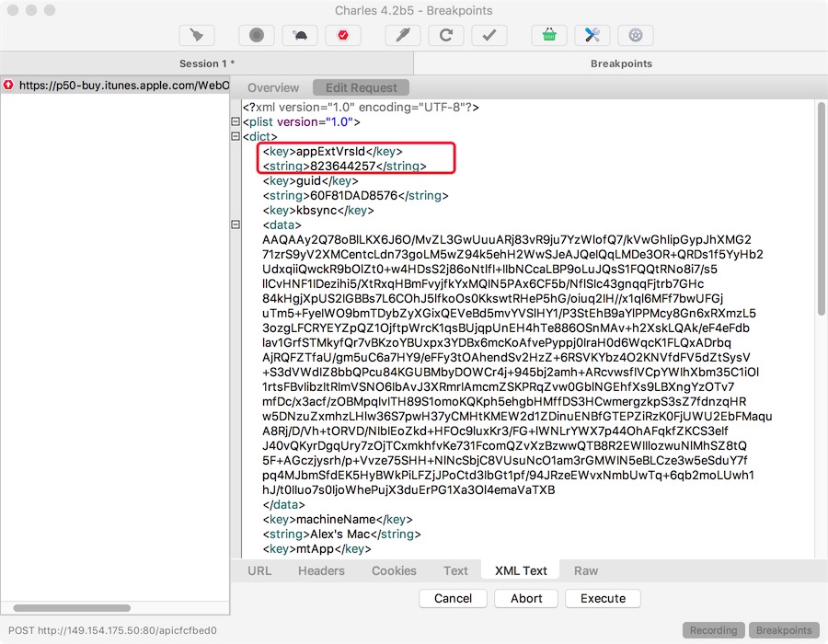The width and height of the screenshot is (828, 644).
Task: Toggle the Recording status indicator
Action: pyautogui.click(x=713, y=630)
